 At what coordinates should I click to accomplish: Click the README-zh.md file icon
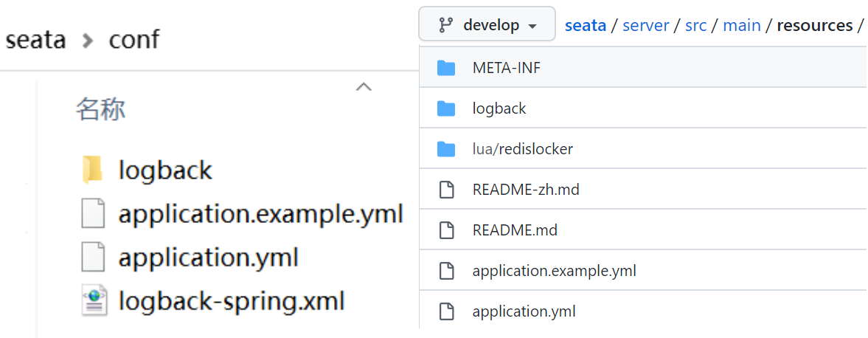click(x=446, y=190)
